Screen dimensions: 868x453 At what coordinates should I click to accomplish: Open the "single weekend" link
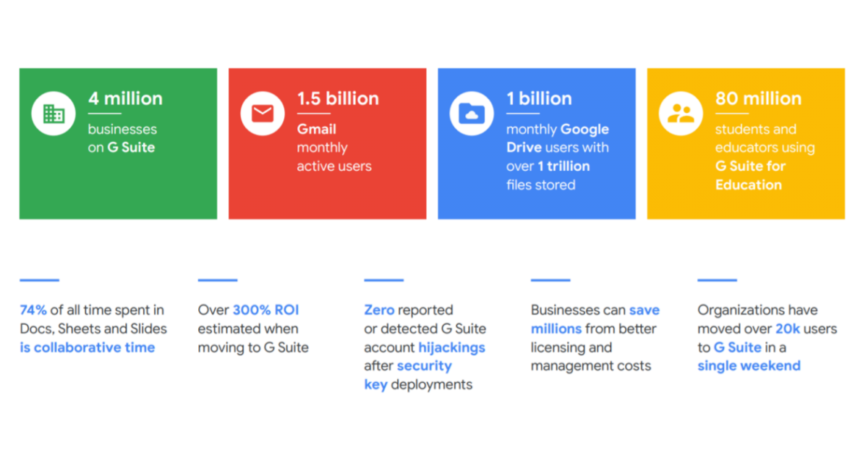pyautogui.click(x=749, y=365)
